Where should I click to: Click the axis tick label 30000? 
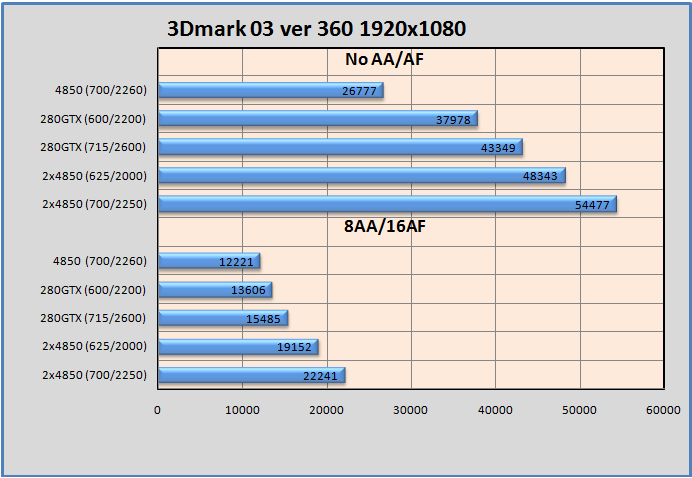pyautogui.click(x=410, y=410)
